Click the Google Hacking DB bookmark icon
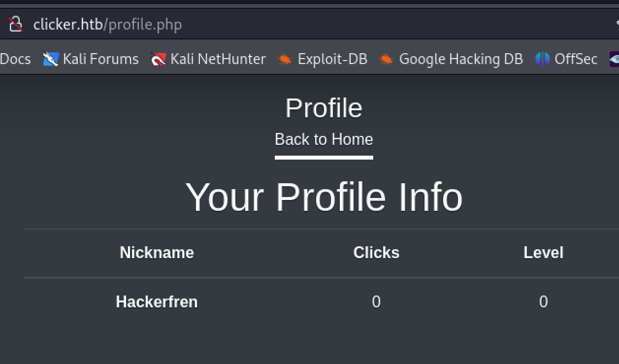 387,59
